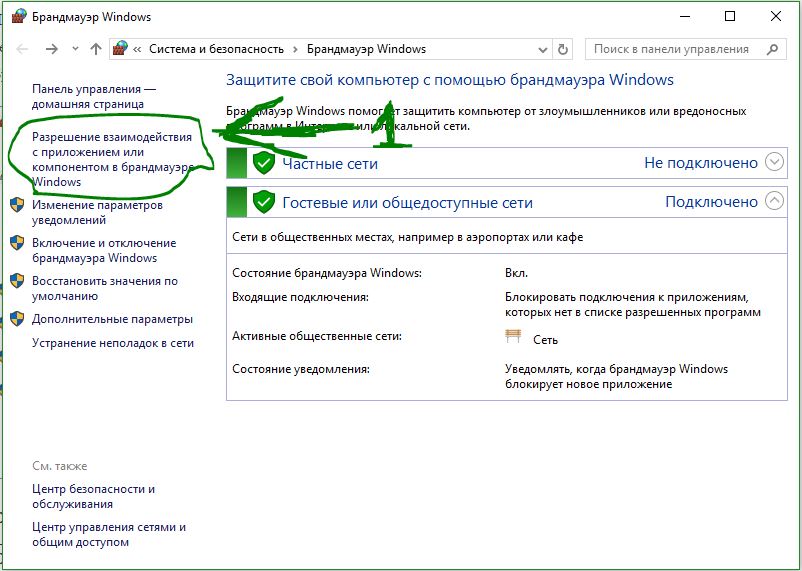The image size is (802, 571).
Task: Select the 'Частные сети' section header
Action: [506, 163]
